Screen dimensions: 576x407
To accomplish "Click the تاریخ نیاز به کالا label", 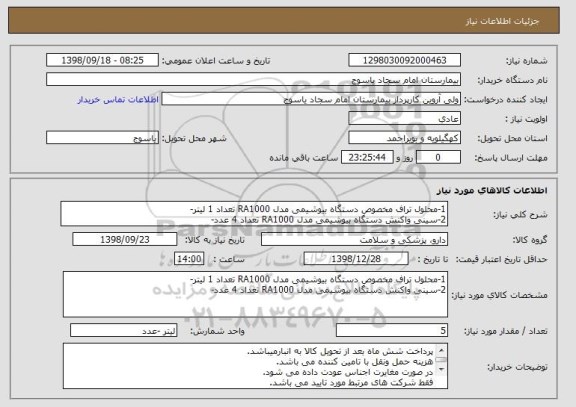I will click(215, 240).
